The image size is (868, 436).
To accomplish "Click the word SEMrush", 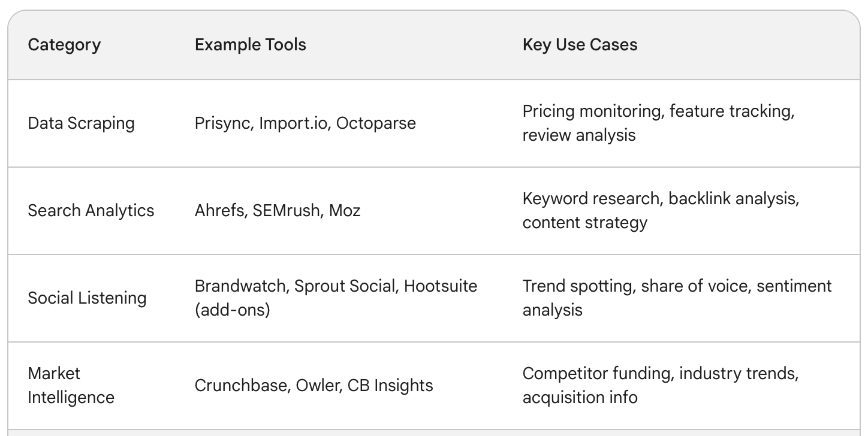I will pyautogui.click(x=286, y=211).
